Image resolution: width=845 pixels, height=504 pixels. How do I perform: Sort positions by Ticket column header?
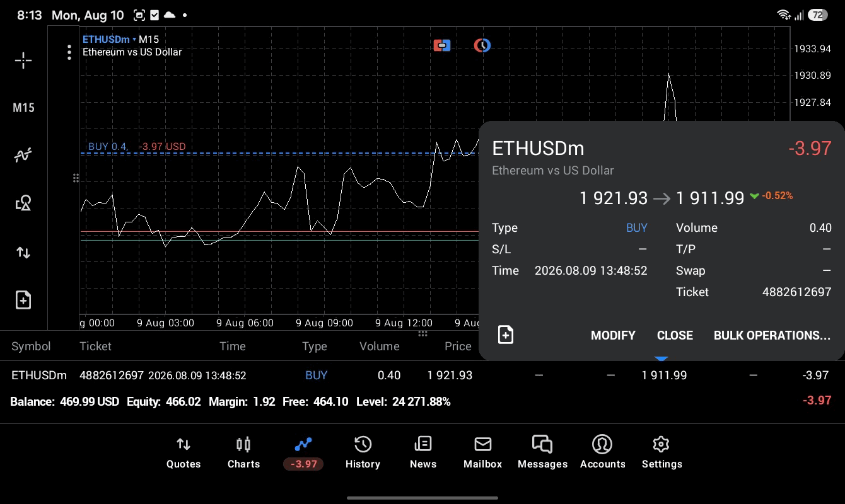pos(95,346)
